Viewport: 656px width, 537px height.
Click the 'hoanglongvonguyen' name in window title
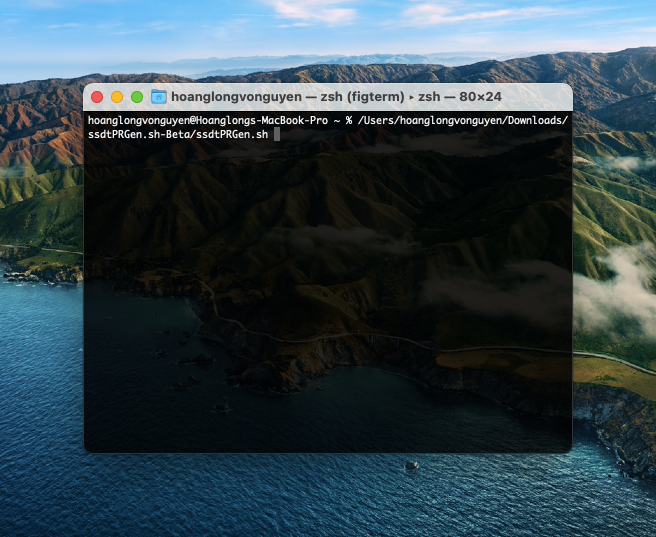(234, 97)
